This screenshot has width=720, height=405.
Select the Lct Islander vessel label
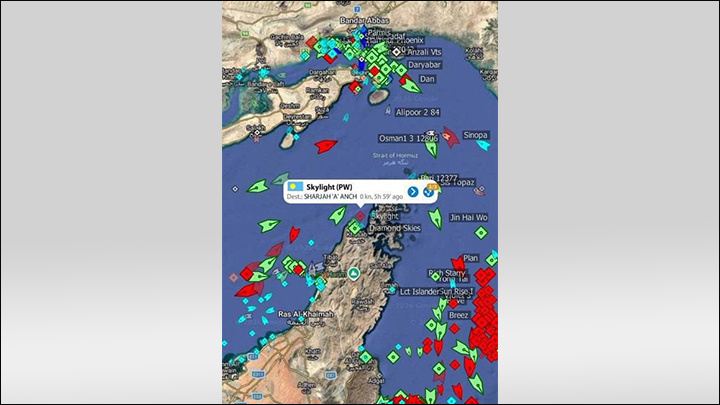[x=419, y=292]
